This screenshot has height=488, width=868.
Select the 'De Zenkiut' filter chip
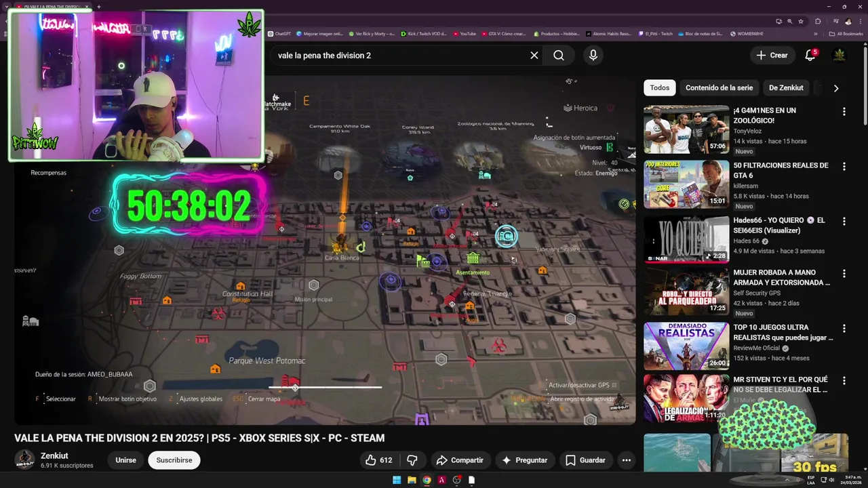[x=786, y=88]
